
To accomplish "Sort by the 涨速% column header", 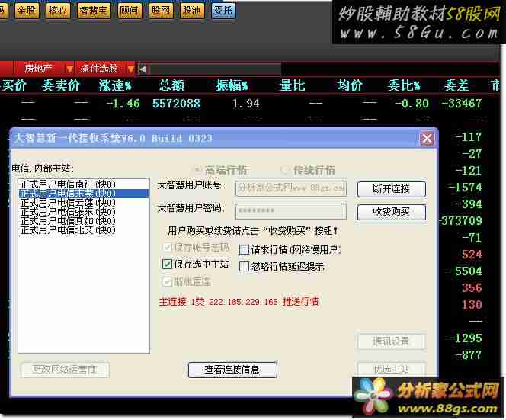I will 115,85.
